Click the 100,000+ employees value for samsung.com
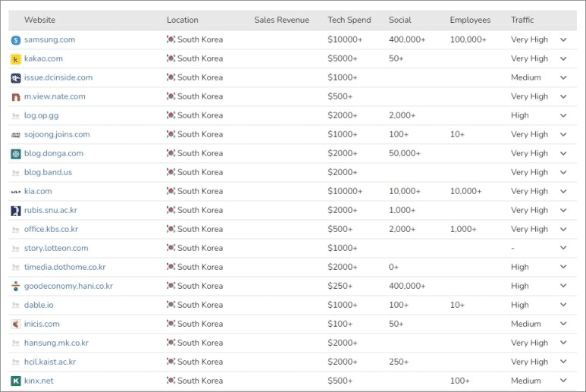Image resolution: width=586 pixels, height=392 pixels. [x=468, y=39]
